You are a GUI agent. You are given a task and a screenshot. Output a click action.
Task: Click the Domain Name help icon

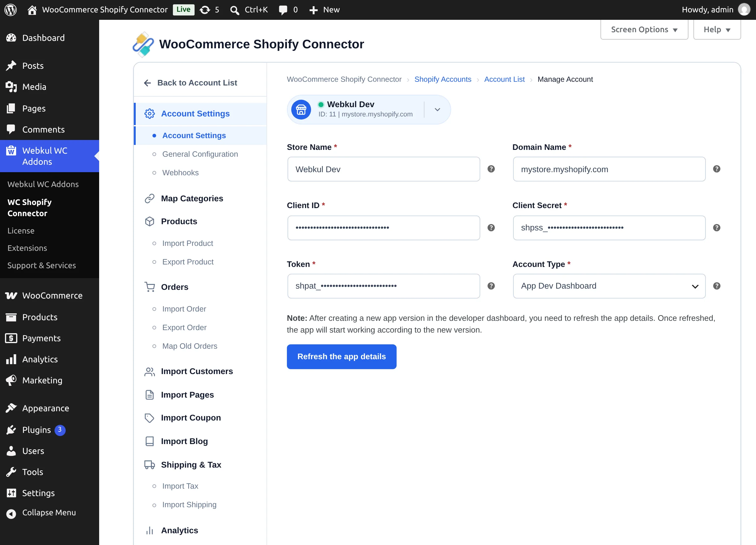click(717, 169)
